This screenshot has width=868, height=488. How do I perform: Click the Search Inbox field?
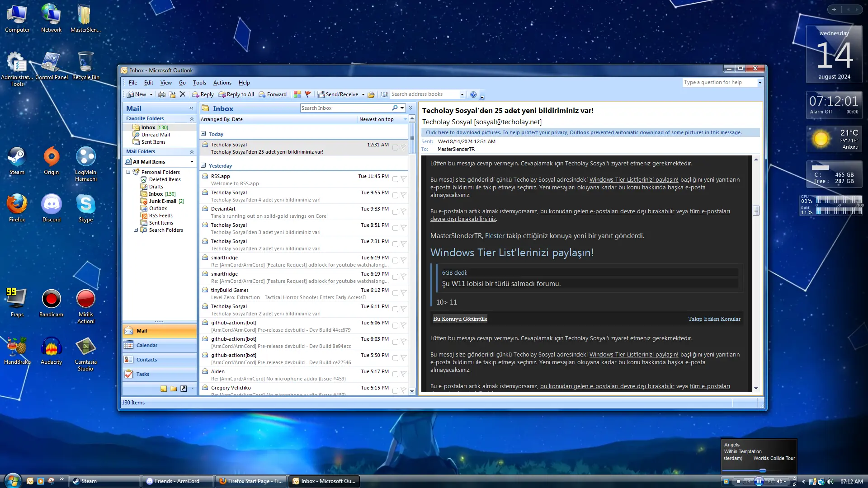click(x=346, y=108)
